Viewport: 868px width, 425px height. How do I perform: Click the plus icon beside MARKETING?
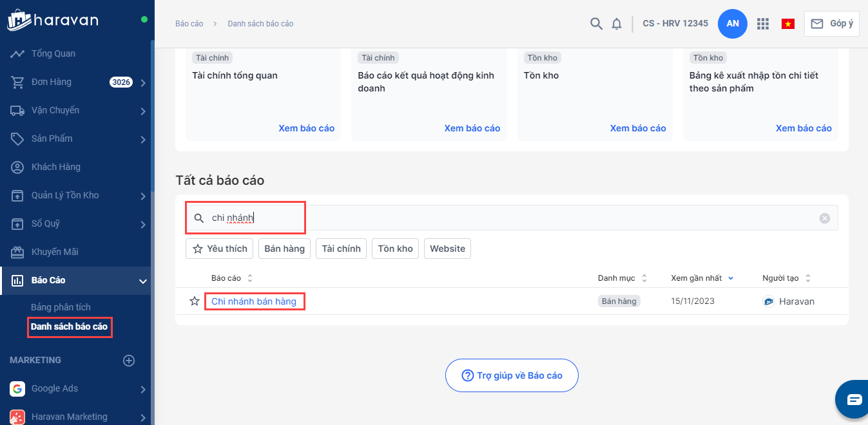tap(129, 361)
